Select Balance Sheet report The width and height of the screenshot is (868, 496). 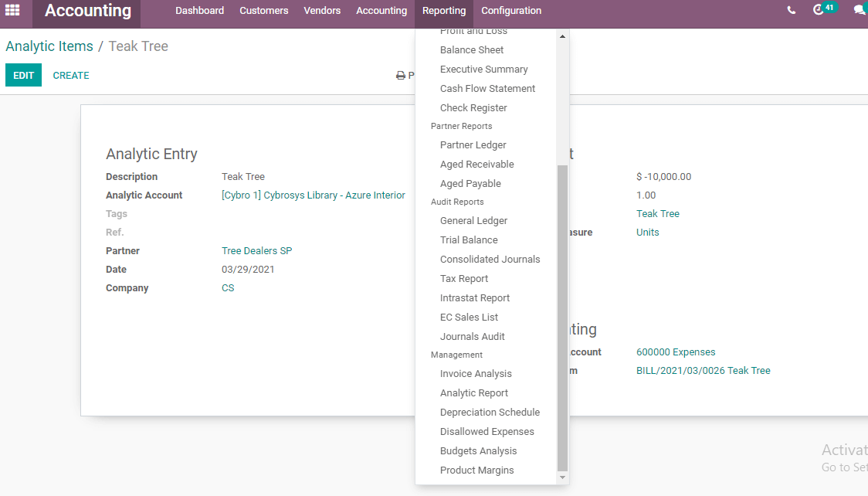point(472,49)
